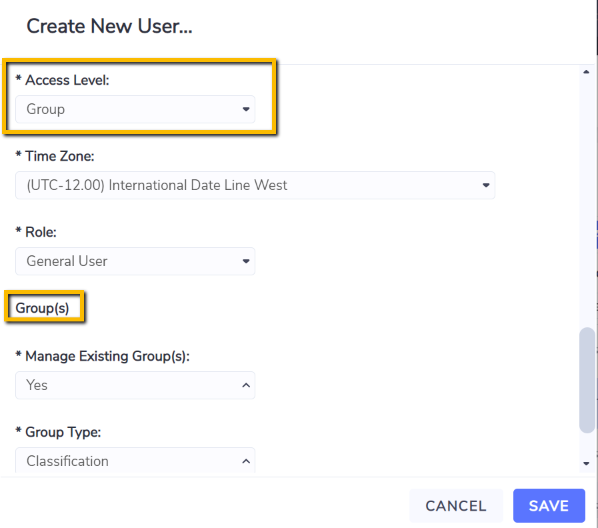Click the Manage Existing Groups chevron
This screenshot has height=528, width=598.
click(x=246, y=385)
